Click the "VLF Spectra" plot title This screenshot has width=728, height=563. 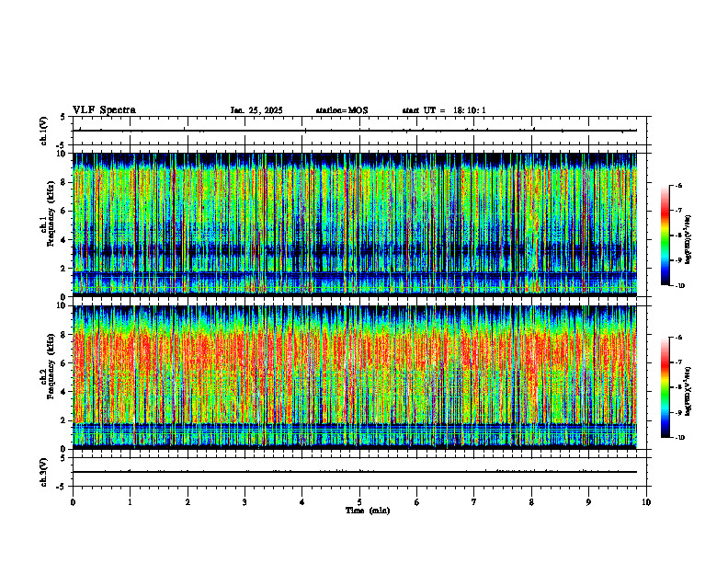104,110
